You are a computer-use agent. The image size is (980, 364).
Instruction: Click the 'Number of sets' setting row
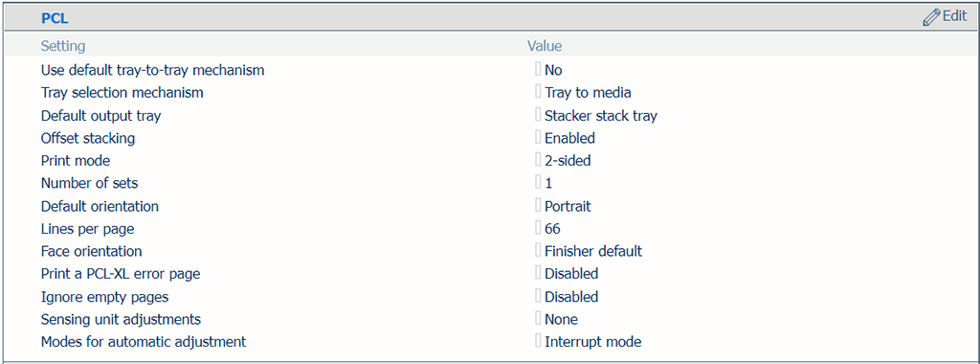pos(490,183)
